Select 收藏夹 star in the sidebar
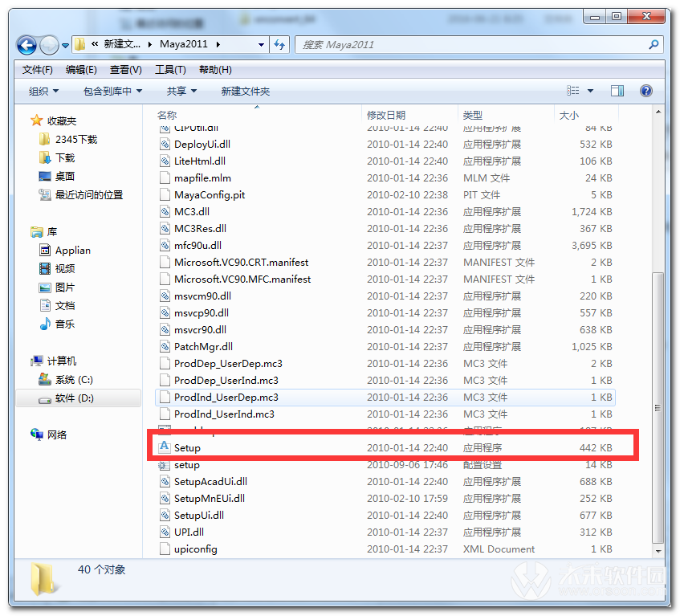 tap(54, 120)
